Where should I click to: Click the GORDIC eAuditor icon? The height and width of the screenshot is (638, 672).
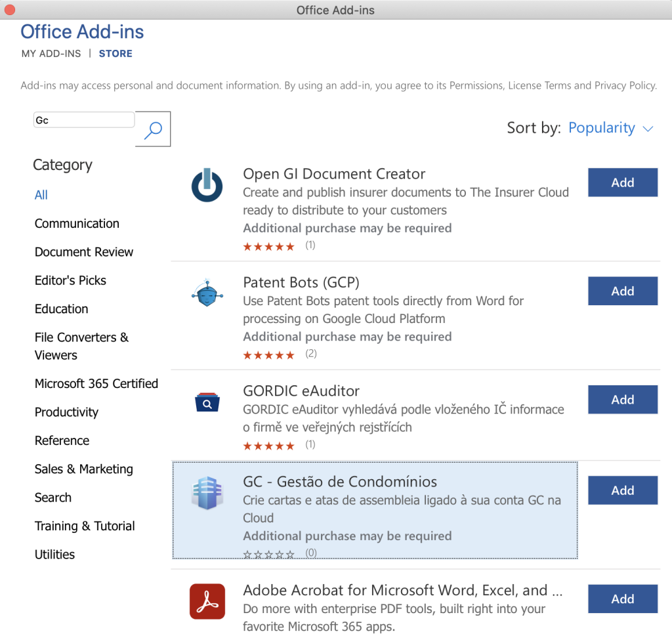tap(207, 402)
